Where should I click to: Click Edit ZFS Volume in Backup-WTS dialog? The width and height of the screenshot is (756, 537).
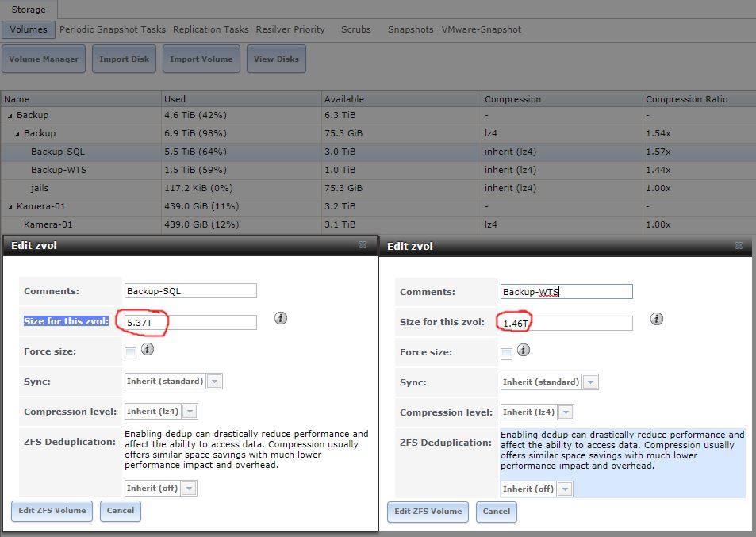(x=428, y=512)
